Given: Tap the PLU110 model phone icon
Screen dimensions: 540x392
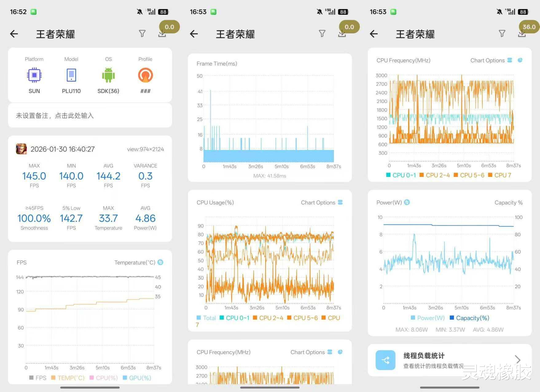Looking at the screenshot, I should 71,75.
